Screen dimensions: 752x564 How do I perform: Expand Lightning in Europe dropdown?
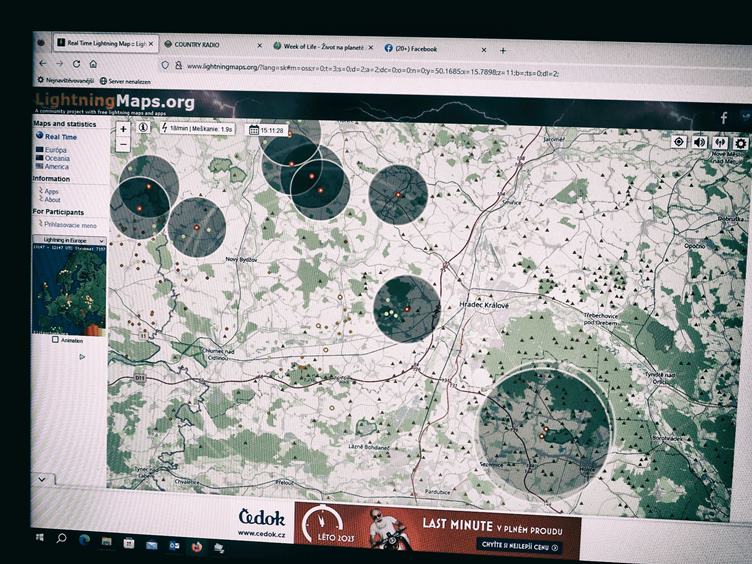[69, 240]
